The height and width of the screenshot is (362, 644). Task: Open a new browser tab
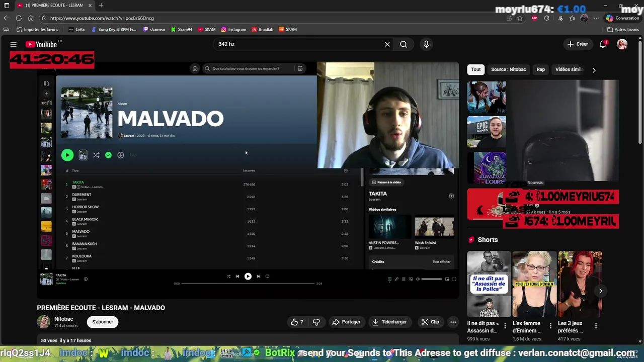101,5
